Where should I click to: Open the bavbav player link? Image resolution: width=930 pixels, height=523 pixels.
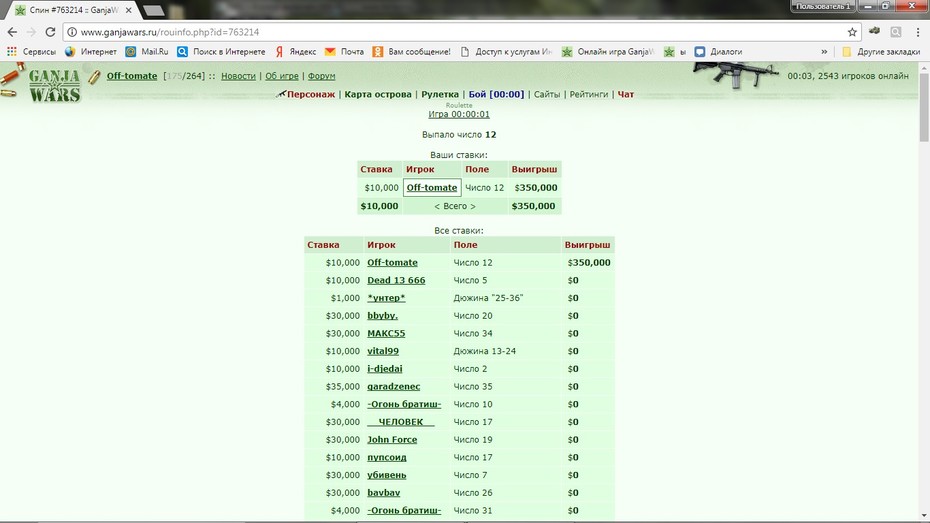(384, 493)
